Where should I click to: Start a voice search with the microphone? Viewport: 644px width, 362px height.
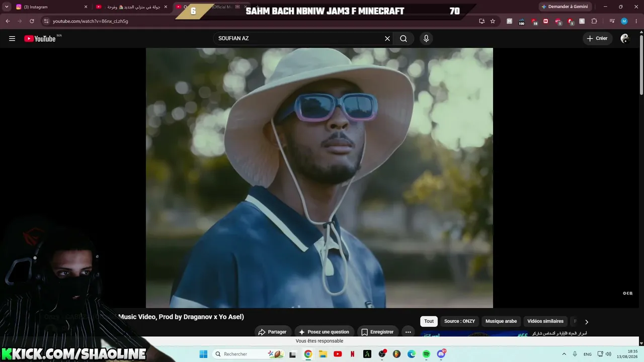coord(426,39)
